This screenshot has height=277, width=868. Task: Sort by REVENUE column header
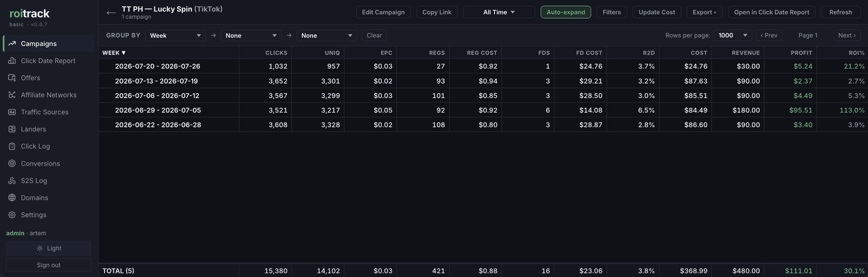[x=746, y=53]
